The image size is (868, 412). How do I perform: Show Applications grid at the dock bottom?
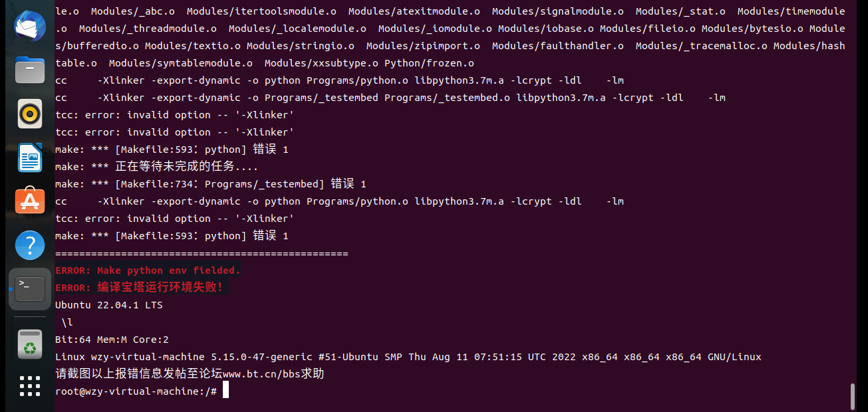(x=30, y=385)
